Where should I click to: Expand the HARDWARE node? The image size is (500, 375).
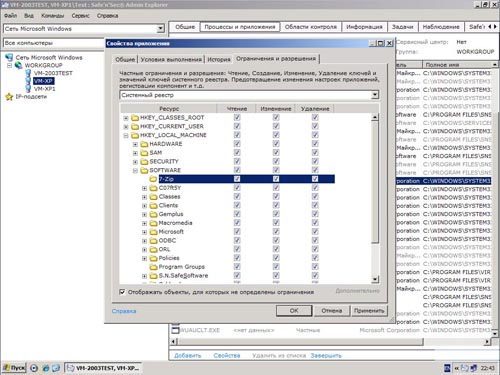(x=135, y=144)
